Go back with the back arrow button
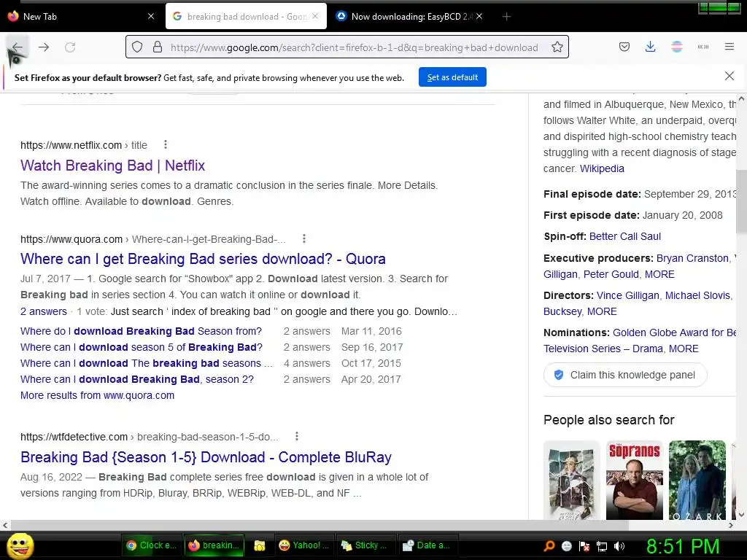 click(x=18, y=47)
